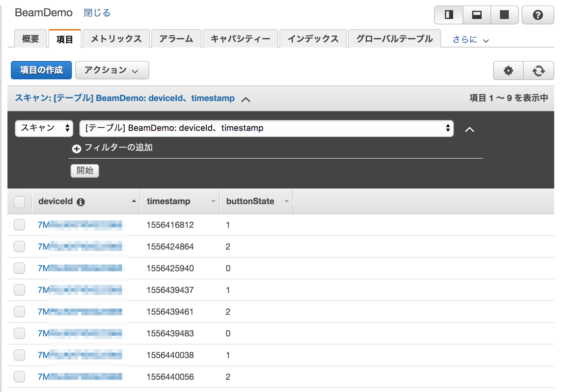Switch to side-by-side split panel layout
Image resolution: width=561 pixels, height=392 pixels.
coord(449,15)
